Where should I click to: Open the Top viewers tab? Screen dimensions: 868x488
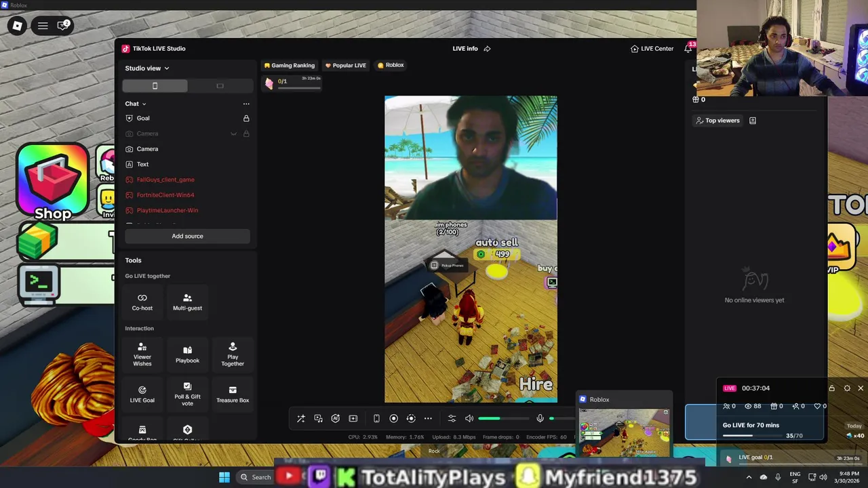point(717,121)
